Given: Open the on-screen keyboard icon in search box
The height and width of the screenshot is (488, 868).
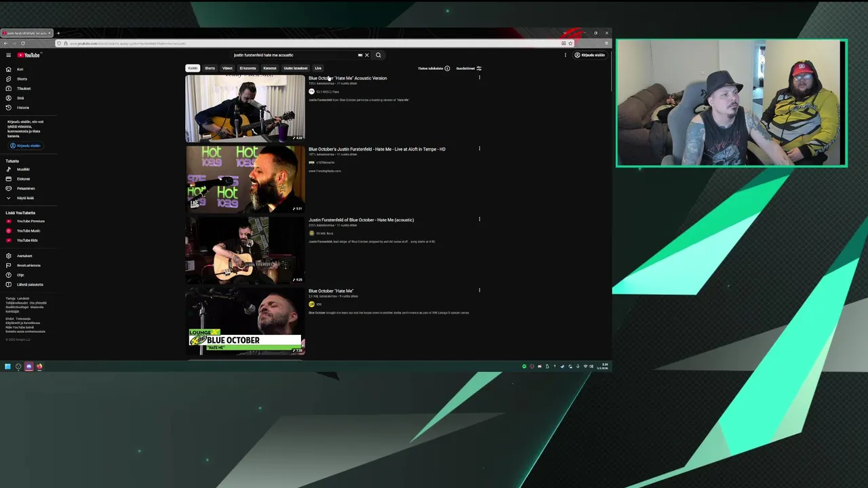Looking at the screenshot, I should point(360,55).
